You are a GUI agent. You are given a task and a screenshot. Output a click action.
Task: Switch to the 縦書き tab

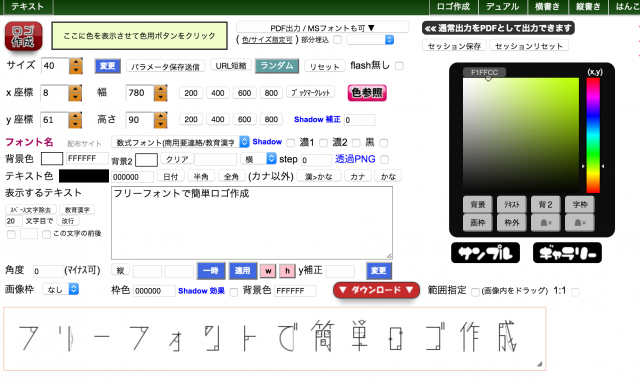click(x=588, y=7)
